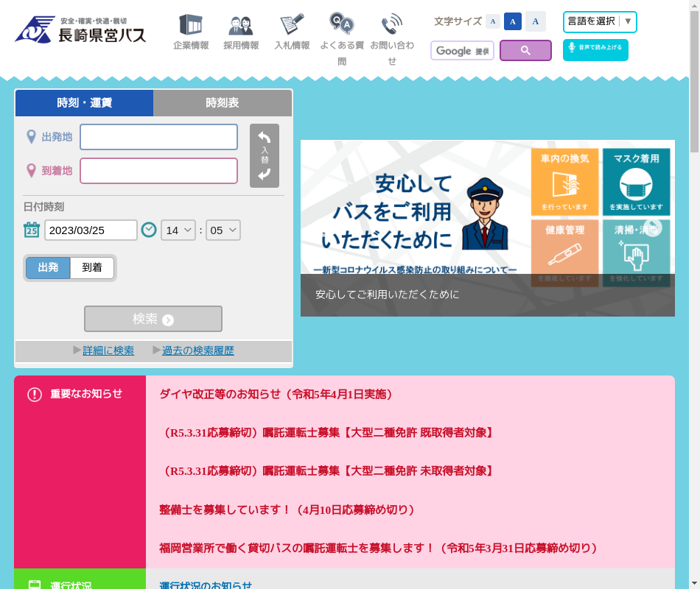Viewport: 700px width, 589px height.
Task: Switch to the 時刻表 tab
Action: point(223,103)
